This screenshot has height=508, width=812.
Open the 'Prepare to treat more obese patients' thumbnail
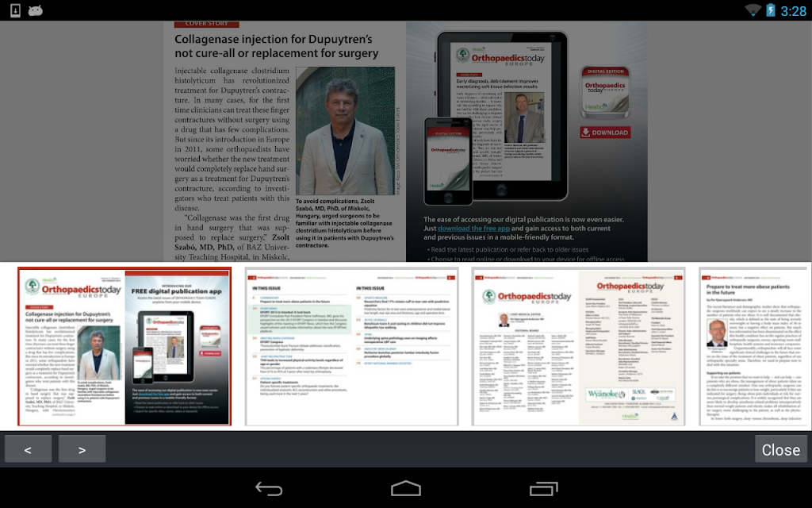[x=755, y=346]
